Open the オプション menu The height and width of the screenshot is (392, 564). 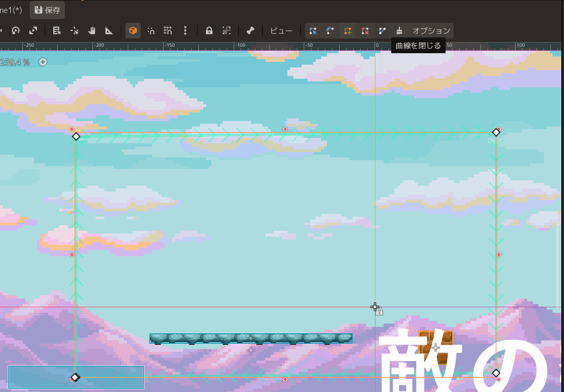click(x=431, y=30)
